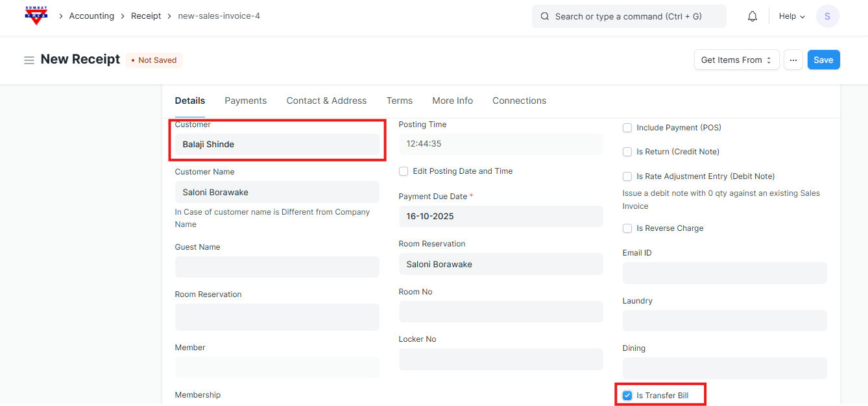The image size is (868, 406).
Task: Click the user avatar S
Action: click(x=827, y=16)
